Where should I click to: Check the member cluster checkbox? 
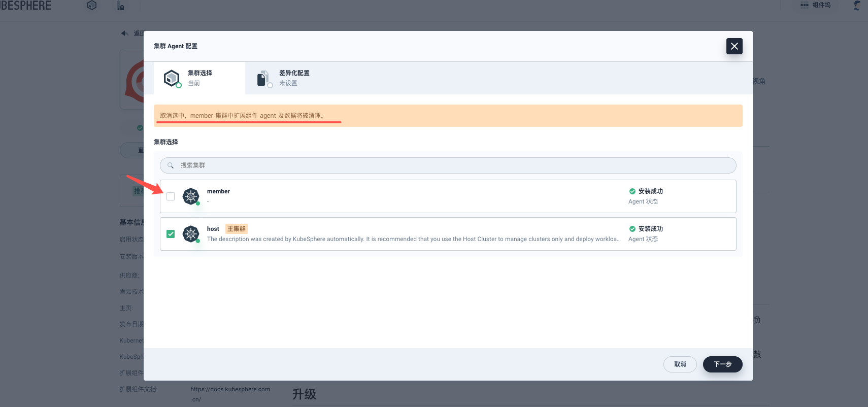tap(171, 196)
